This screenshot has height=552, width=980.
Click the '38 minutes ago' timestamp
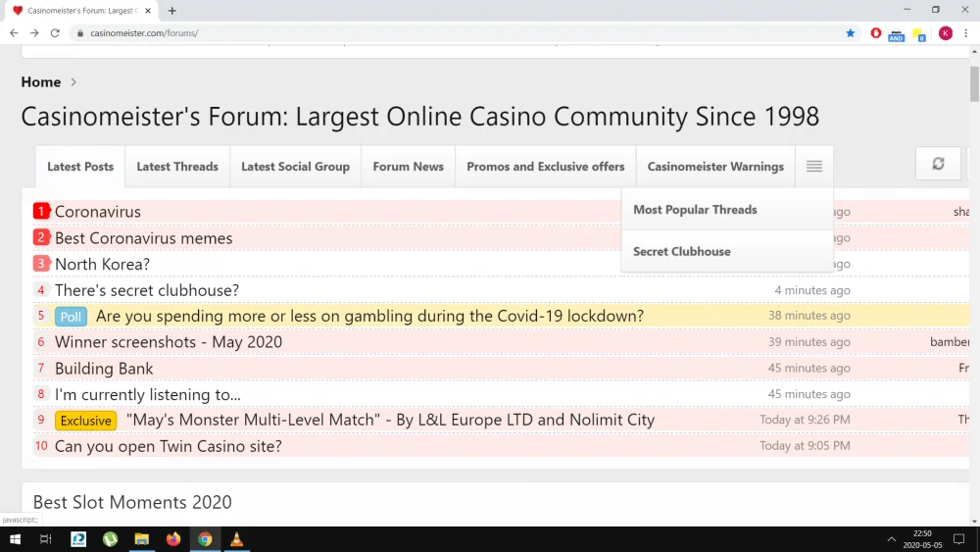808,315
